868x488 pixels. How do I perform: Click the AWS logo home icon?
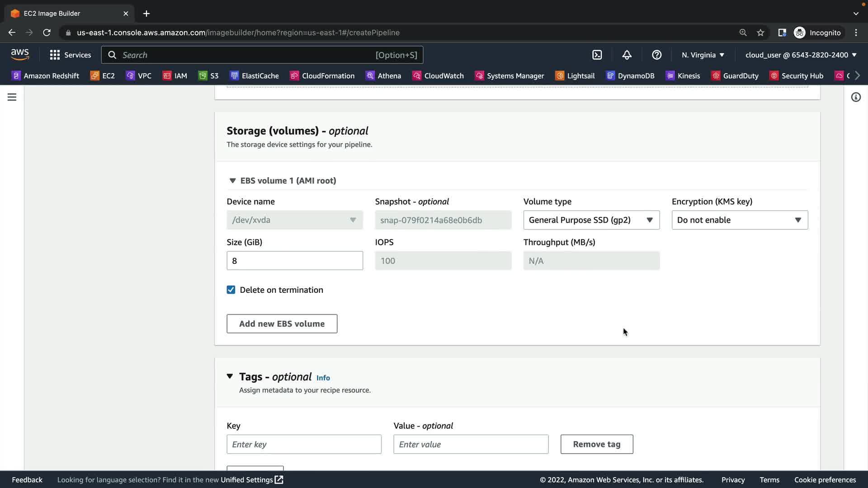click(x=20, y=55)
